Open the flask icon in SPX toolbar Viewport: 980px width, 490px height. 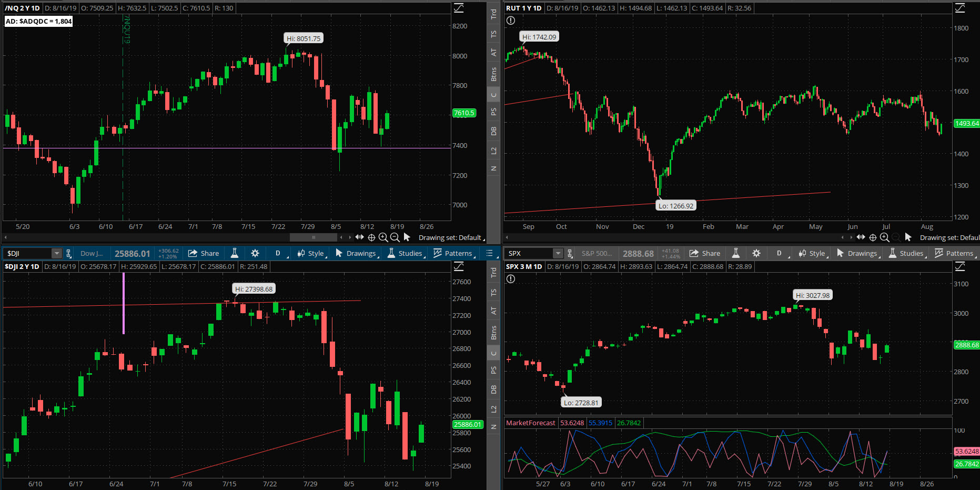pyautogui.click(x=736, y=253)
